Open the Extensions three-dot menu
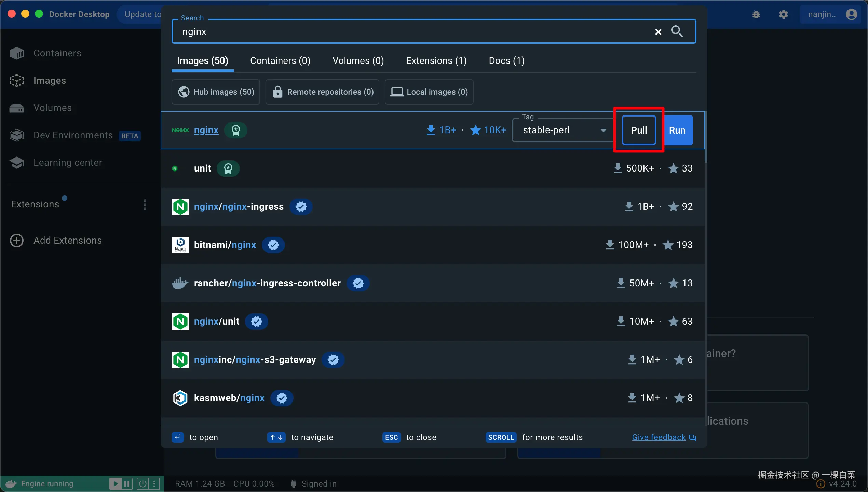The image size is (868, 492). (145, 204)
